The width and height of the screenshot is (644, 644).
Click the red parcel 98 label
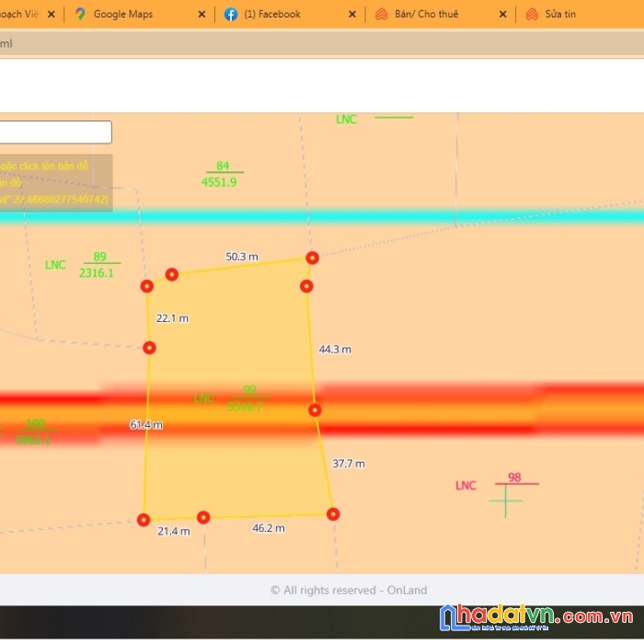point(514,477)
